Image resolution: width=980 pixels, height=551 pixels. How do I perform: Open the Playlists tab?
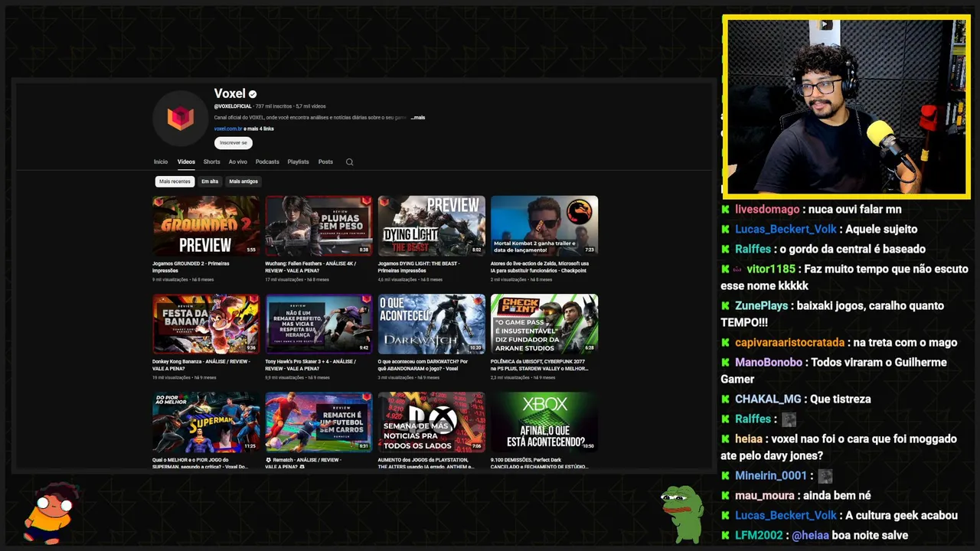[x=298, y=161]
